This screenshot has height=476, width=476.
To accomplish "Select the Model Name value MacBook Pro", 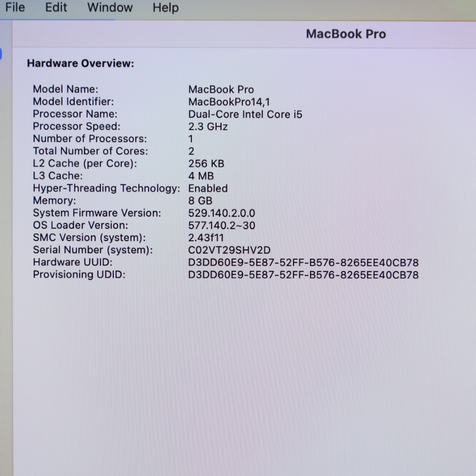I will [221, 90].
